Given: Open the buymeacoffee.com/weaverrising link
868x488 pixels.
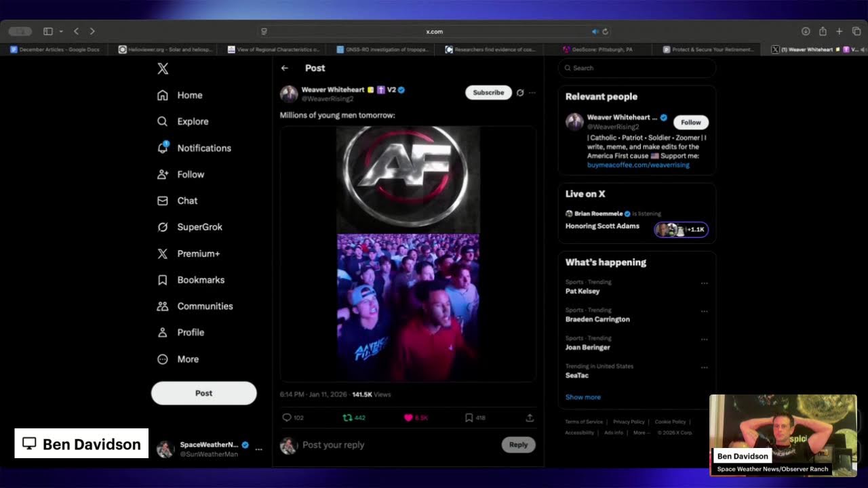Looking at the screenshot, I should click(638, 165).
